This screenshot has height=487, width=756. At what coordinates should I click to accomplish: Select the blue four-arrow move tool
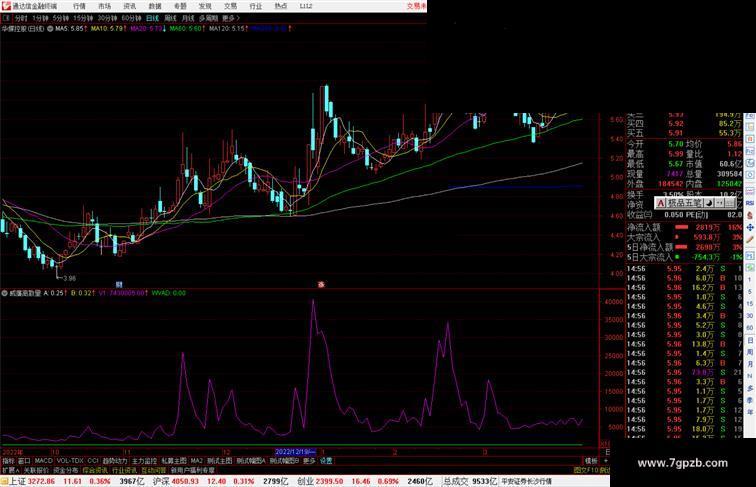[x=750, y=227]
